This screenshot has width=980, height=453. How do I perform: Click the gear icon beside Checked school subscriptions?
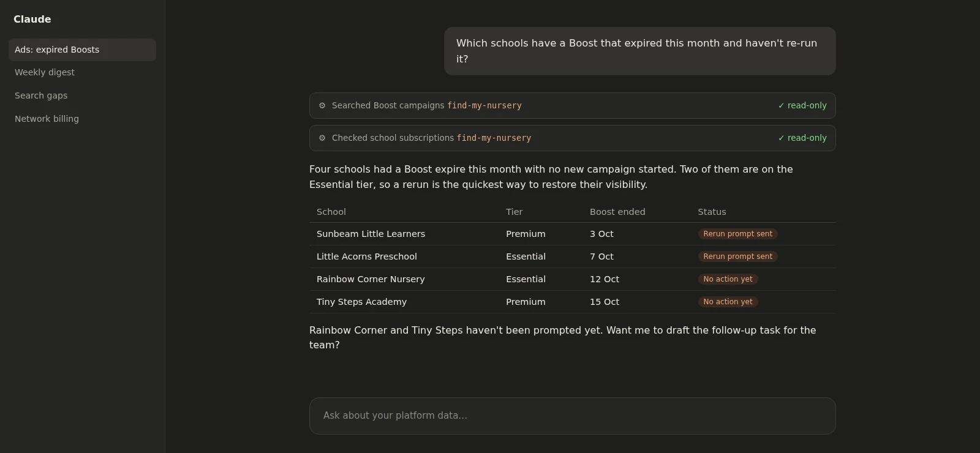click(322, 138)
